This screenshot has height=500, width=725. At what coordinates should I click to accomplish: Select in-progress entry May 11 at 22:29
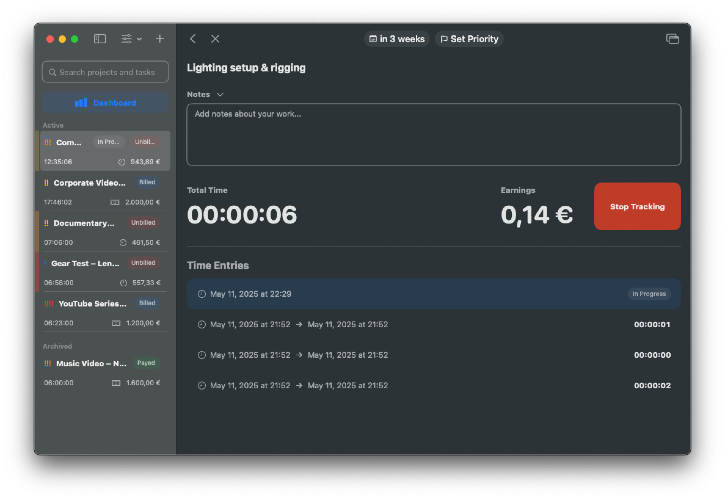click(433, 294)
